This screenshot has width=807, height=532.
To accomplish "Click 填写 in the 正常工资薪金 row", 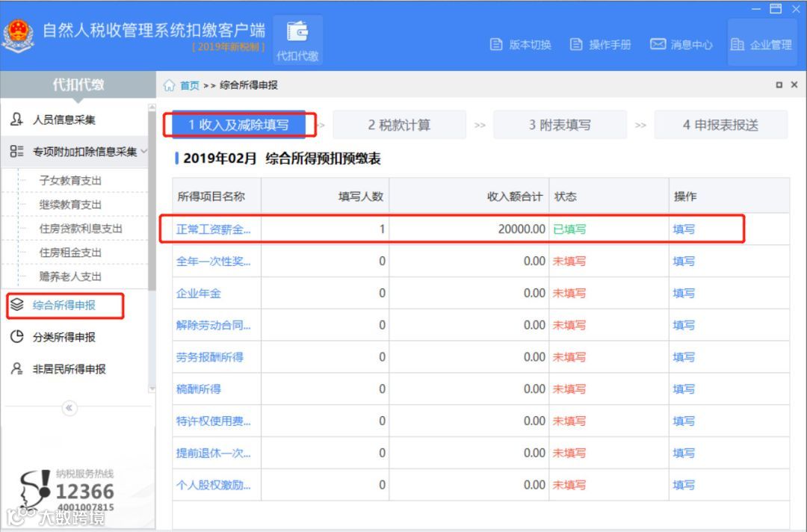I will coord(684,229).
